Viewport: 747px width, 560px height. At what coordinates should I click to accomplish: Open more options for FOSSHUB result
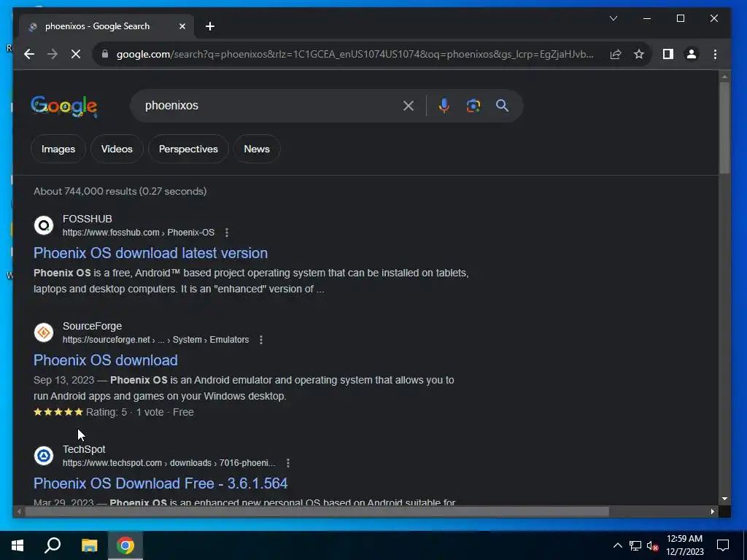tap(227, 233)
